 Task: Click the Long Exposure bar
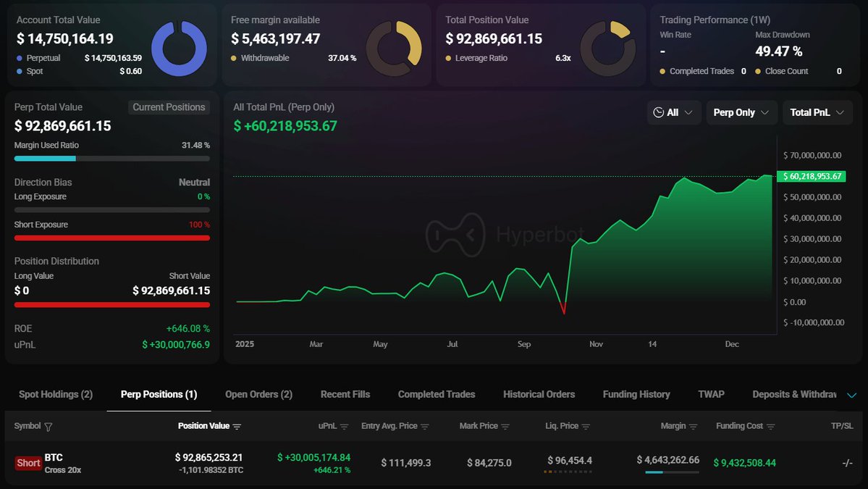(x=111, y=210)
